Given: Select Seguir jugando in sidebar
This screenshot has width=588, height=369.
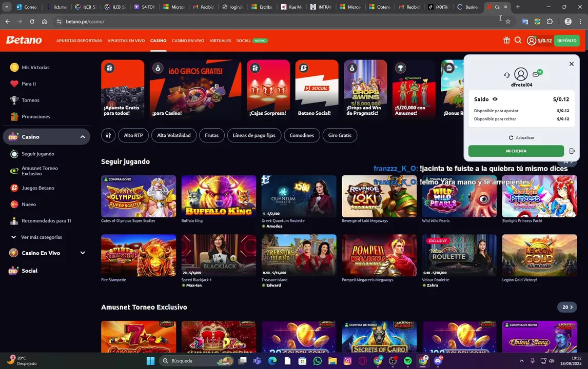Looking at the screenshot, I should (x=32, y=154).
